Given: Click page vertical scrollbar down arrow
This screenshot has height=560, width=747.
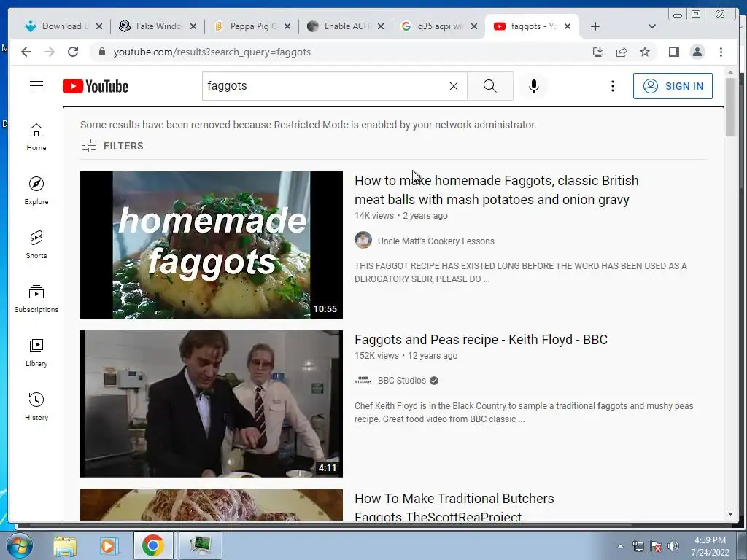Looking at the screenshot, I should click(730, 514).
